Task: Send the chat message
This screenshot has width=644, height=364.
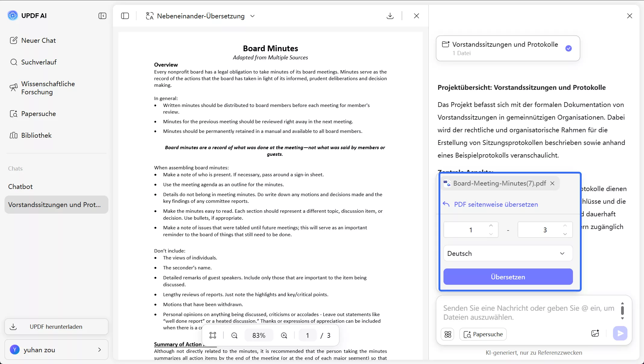Action: click(620, 333)
